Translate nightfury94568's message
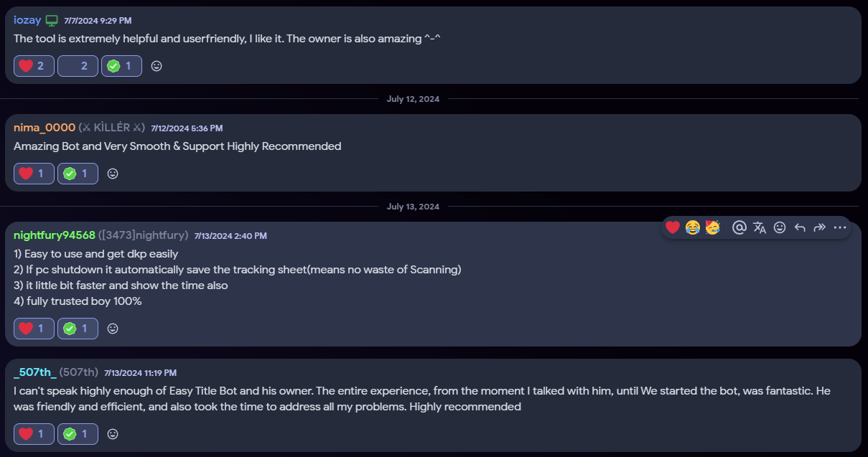This screenshot has width=868, height=457. (760, 227)
